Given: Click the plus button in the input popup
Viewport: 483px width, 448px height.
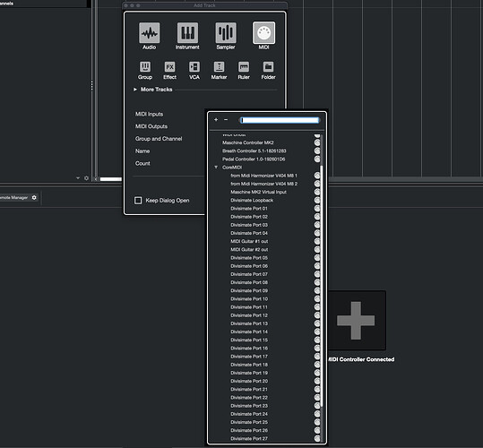Looking at the screenshot, I should (x=216, y=119).
